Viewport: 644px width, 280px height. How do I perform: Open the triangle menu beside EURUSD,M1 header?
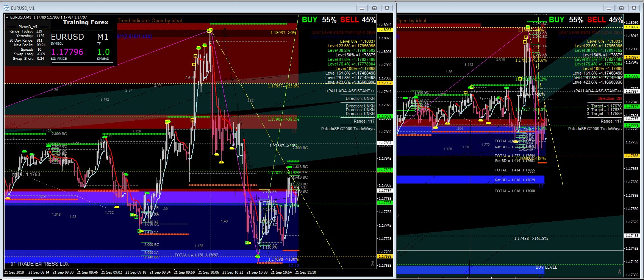pyautogui.click(x=7, y=17)
